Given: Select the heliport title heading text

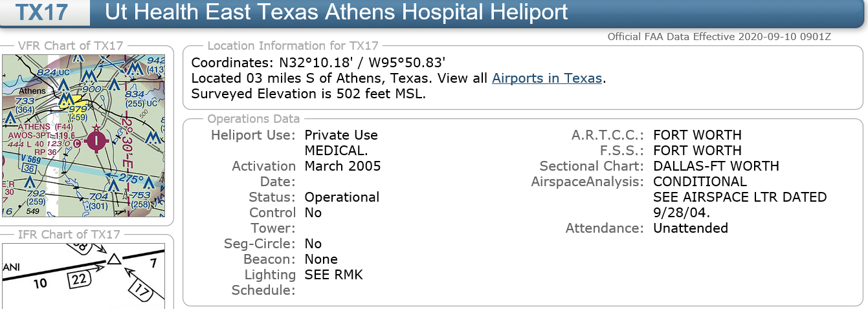Looking at the screenshot, I should point(336,12).
